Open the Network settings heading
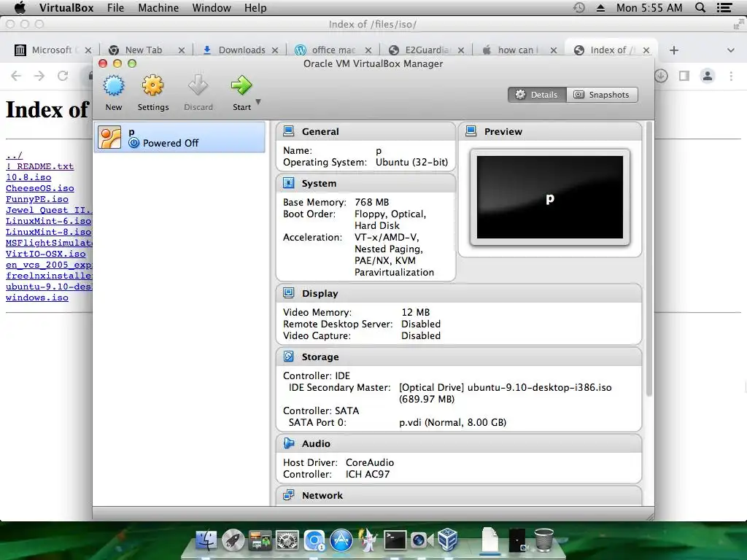Screen dimensions: 747x560 pyautogui.click(x=322, y=495)
